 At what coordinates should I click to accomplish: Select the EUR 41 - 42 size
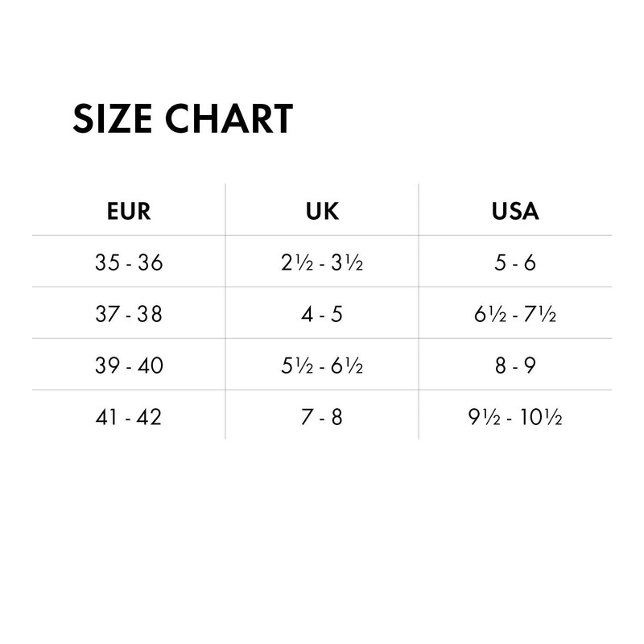pos(129,417)
